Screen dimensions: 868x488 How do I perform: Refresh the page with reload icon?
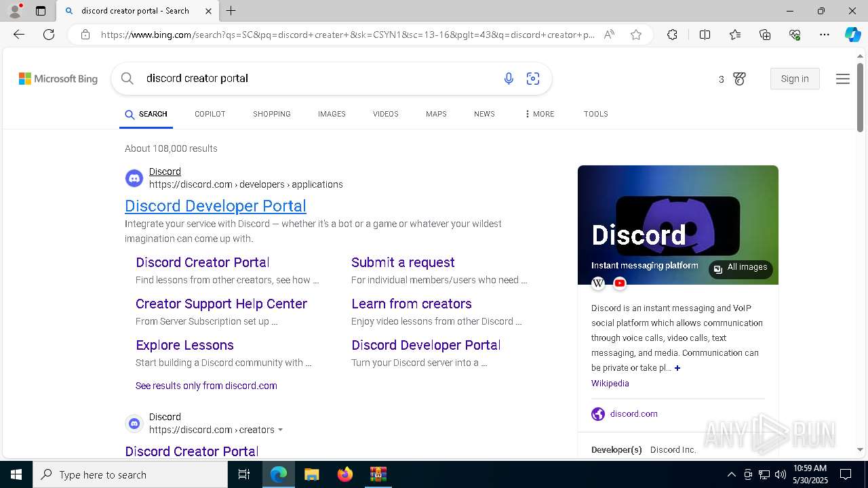(x=49, y=35)
